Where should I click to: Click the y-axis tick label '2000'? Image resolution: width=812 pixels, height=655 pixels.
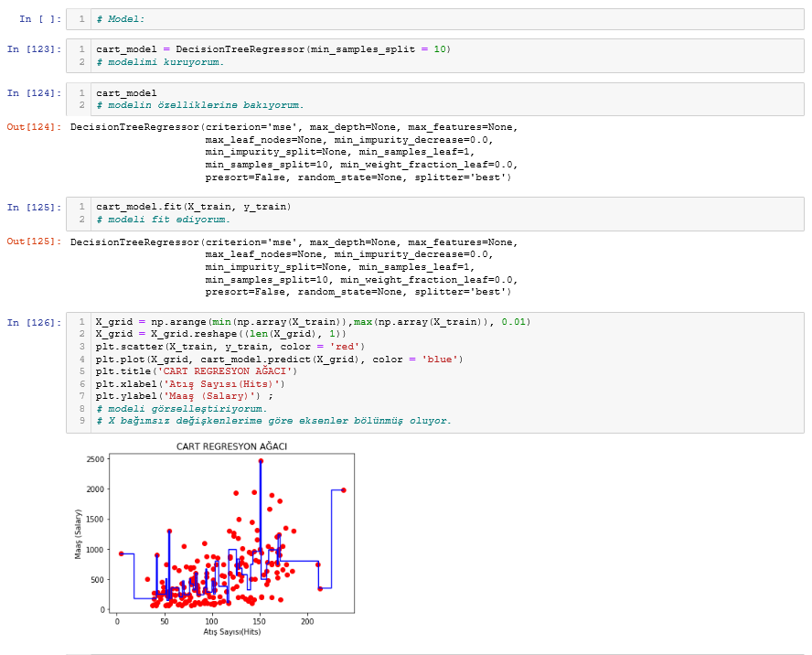(x=95, y=489)
